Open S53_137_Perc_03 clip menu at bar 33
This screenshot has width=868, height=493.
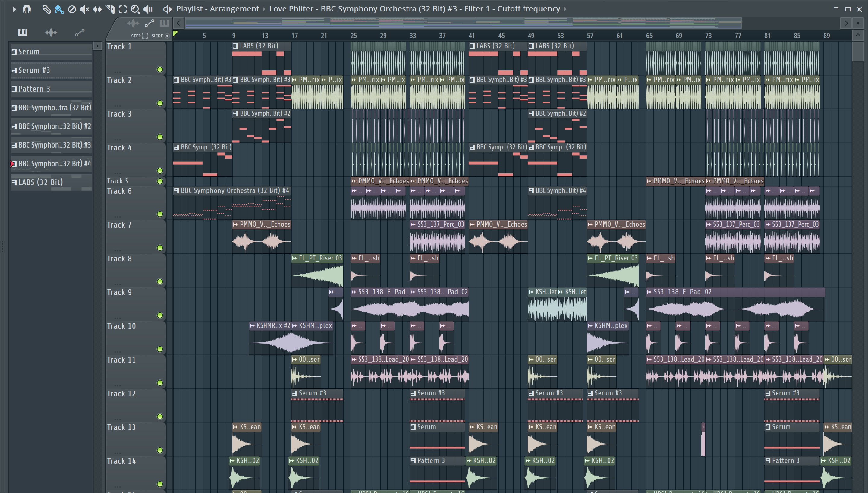[x=413, y=225]
